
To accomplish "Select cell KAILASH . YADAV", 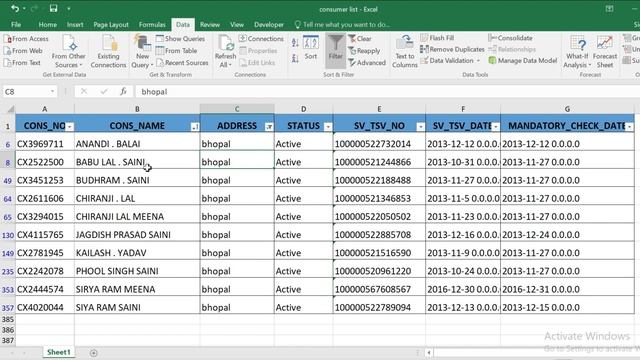I will 137,253.
